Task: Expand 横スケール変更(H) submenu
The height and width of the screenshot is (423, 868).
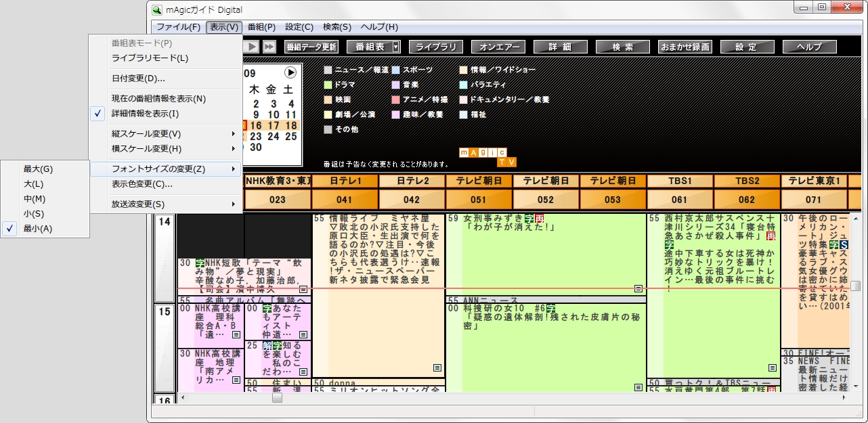Action: (166, 149)
